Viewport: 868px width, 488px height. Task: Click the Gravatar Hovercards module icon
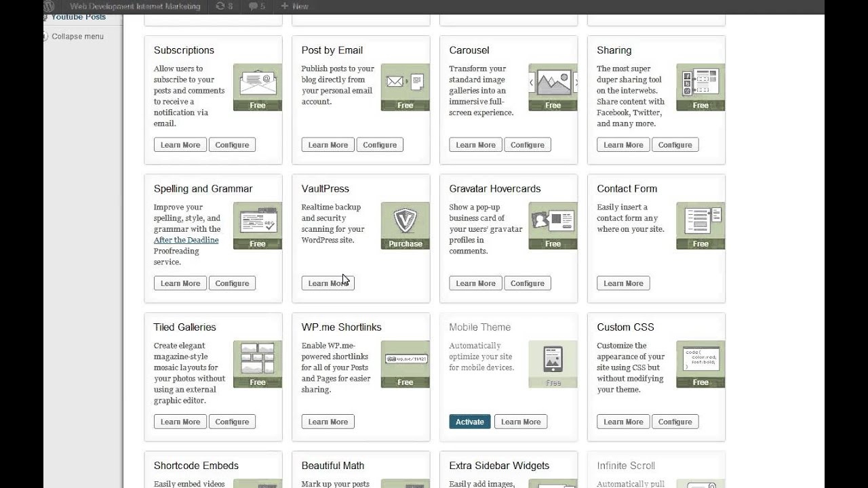tap(553, 226)
